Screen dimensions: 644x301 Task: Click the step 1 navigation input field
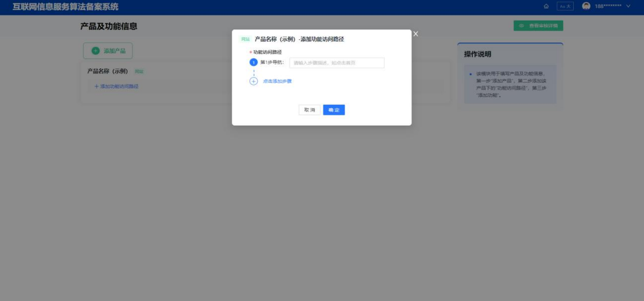(x=337, y=63)
